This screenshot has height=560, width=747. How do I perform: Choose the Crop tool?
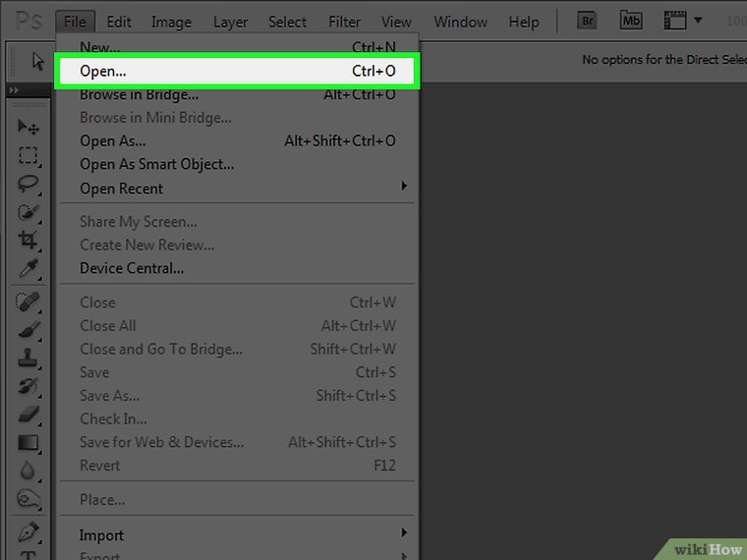click(x=28, y=241)
